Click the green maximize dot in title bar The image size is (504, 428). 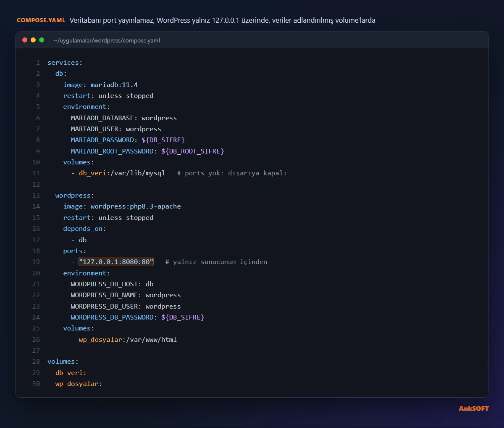pyautogui.click(x=42, y=40)
